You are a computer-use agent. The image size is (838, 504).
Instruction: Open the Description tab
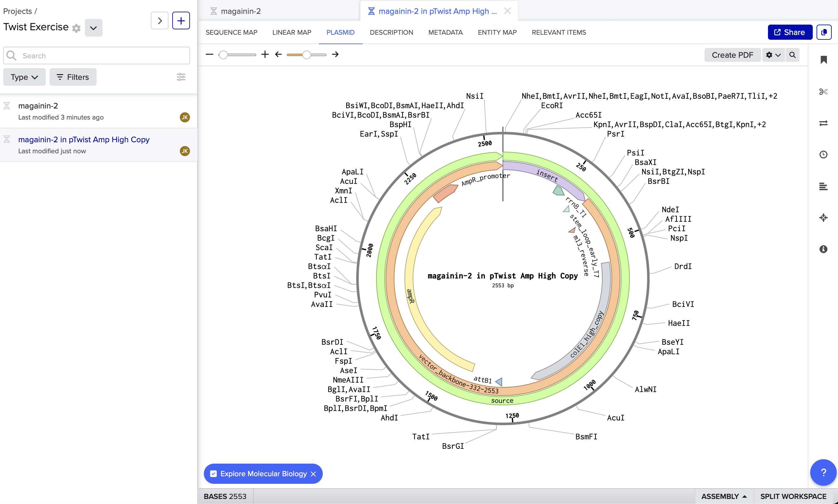tap(391, 32)
